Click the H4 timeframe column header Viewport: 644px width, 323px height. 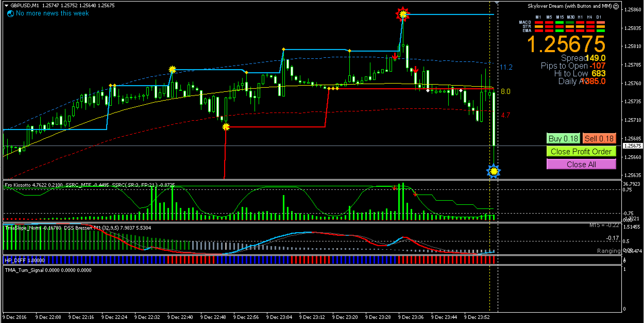589,17
